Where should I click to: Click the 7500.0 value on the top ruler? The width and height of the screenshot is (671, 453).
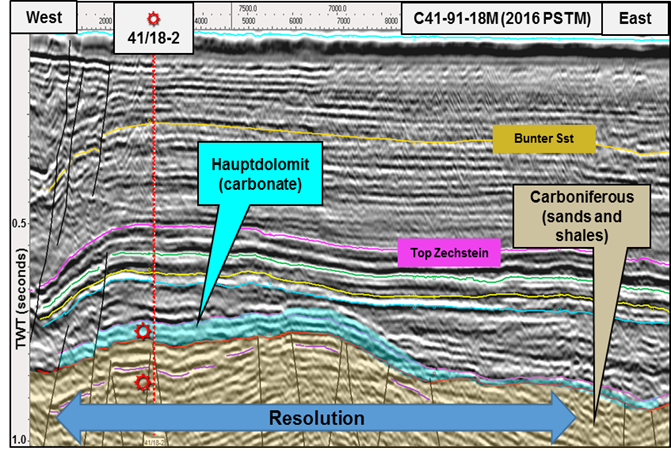251,8
